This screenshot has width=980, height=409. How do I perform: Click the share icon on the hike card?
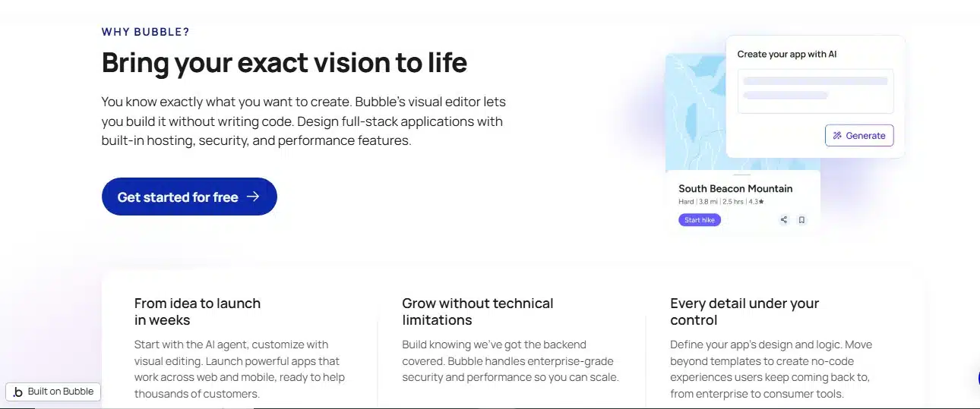click(784, 220)
